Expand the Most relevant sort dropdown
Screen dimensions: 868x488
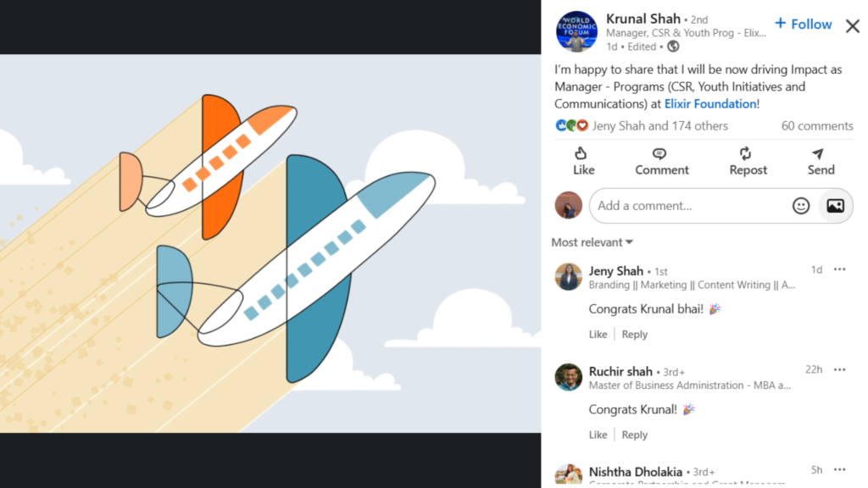point(592,242)
